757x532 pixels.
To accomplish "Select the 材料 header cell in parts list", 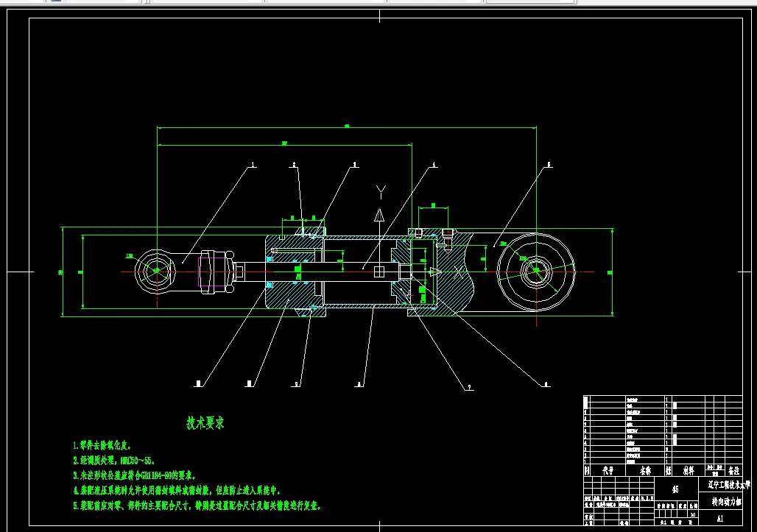I will pyautogui.click(x=689, y=470).
